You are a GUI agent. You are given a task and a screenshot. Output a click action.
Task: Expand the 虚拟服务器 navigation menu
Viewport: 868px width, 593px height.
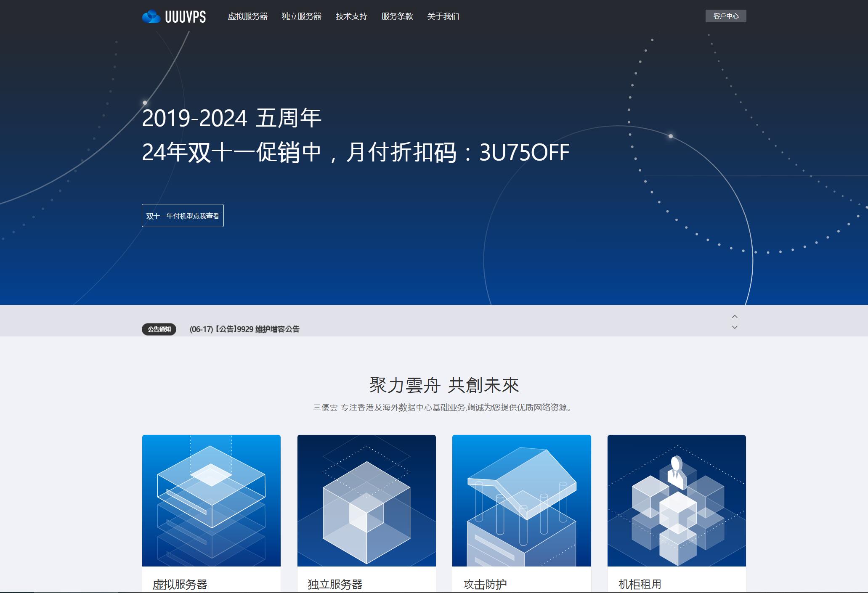point(248,17)
